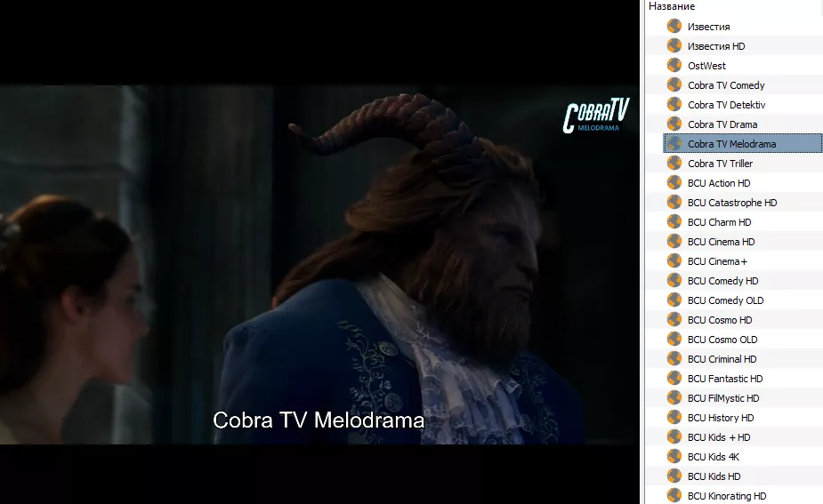823x504 pixels.
Task: Select the BCU Kids HD entry
Action: pyautogui.click(x=714, y=476)
